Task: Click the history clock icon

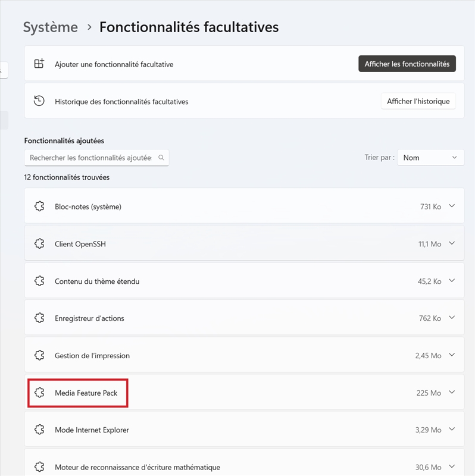Action: [39, 101]
